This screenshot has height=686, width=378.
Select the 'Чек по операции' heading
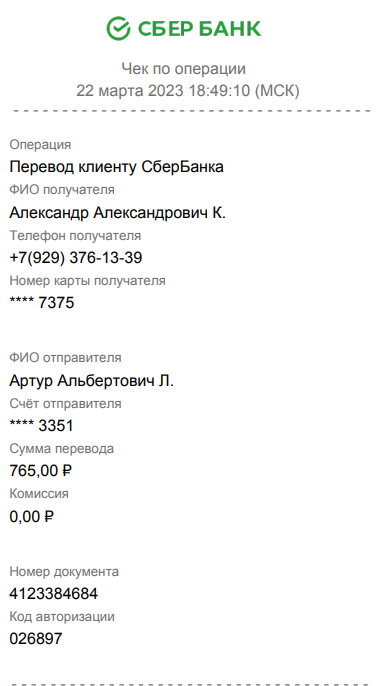pos(183,69)
